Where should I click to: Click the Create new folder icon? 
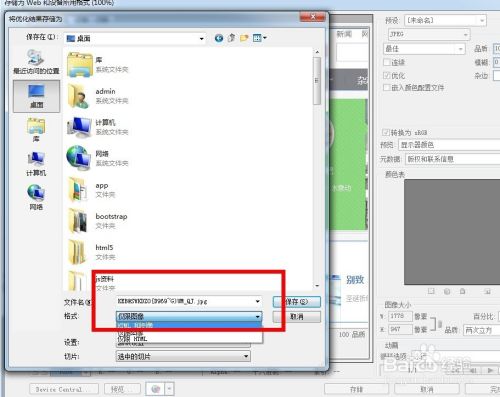tap(244, 38)
